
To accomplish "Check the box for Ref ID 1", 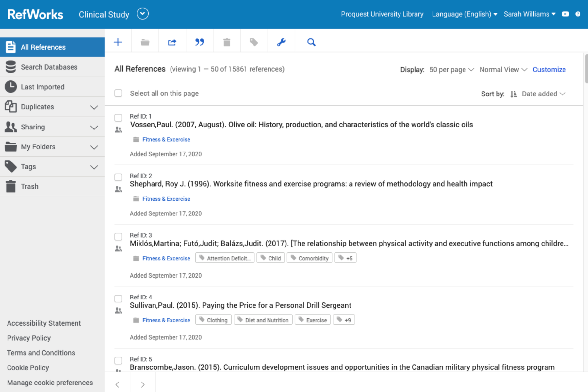I will pyautogui.click(x=118, y=118).
